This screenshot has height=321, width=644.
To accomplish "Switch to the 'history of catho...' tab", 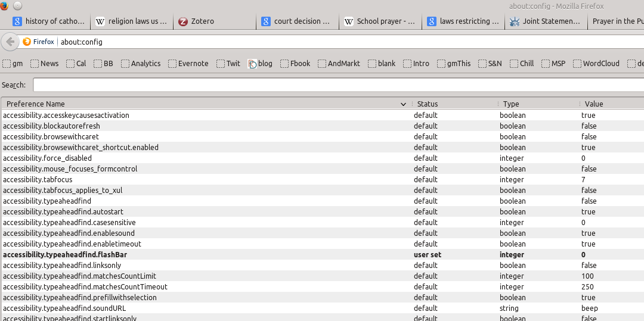I will point(49,21).
